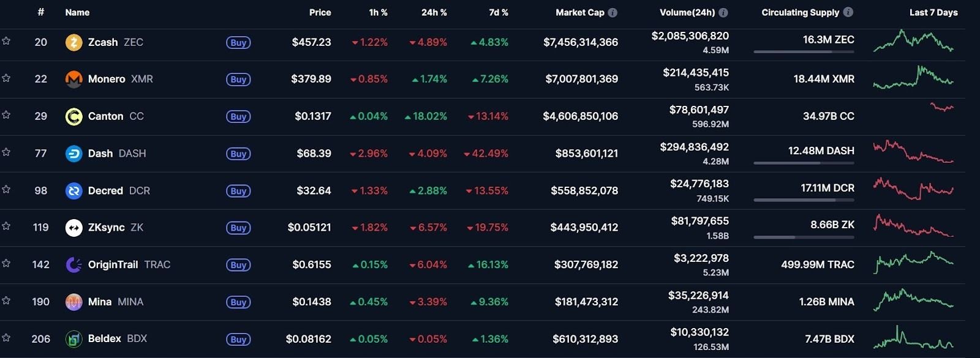Select the Monero XMR icon
This screenshot has width=980, height=358.
[x=75, y=79]
